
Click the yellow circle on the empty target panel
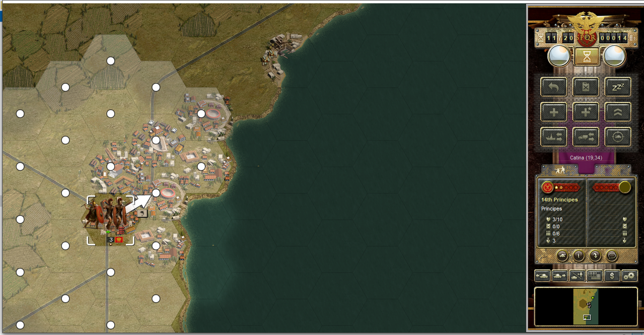click(x=624, y=187)
